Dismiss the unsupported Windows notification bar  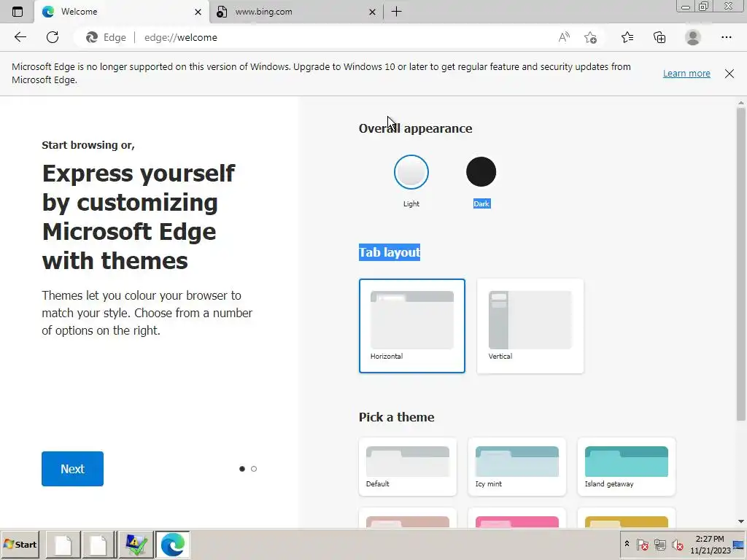click(x=729, y=74)
